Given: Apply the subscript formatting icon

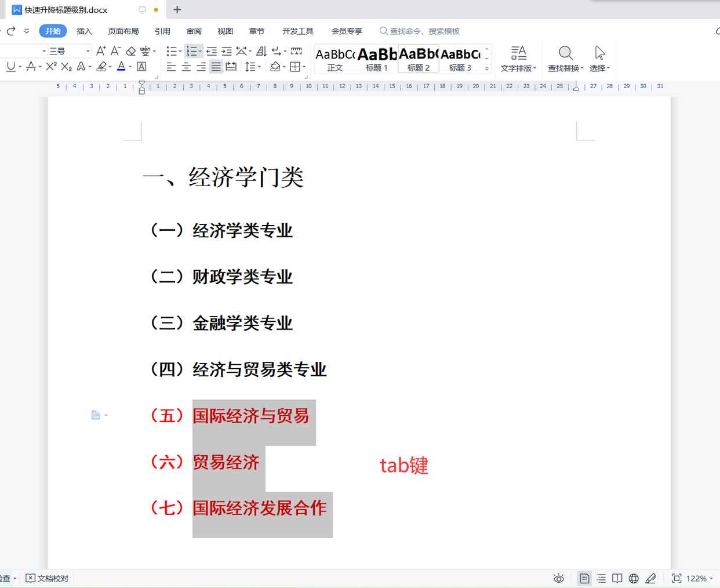Looking at the screenshot, I should tap(66, 66).
